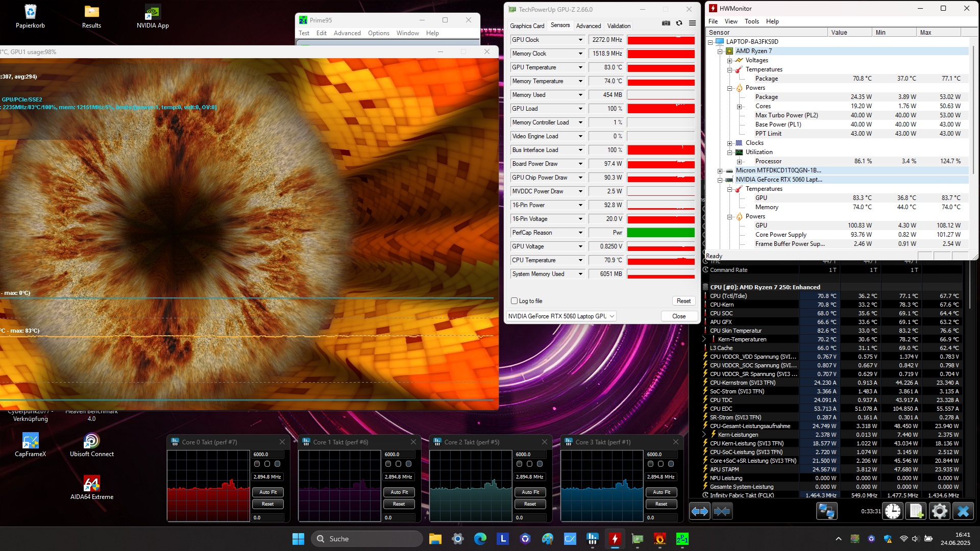Click HWiNFO network computers icon

click(826, 511)
